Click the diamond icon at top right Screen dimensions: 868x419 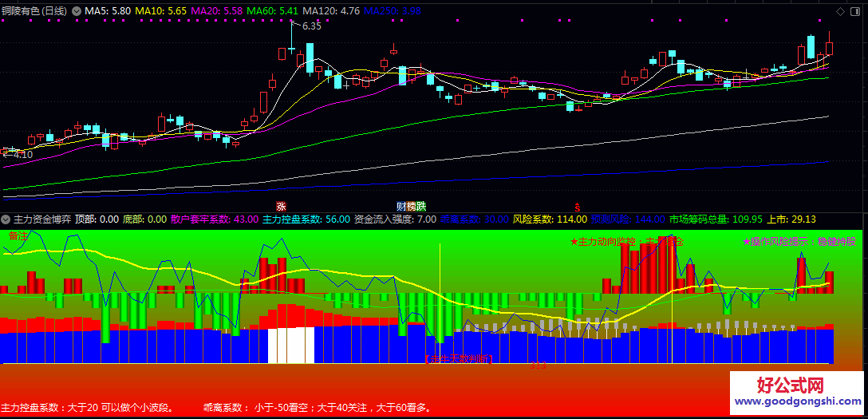click(x=840, y=11)
